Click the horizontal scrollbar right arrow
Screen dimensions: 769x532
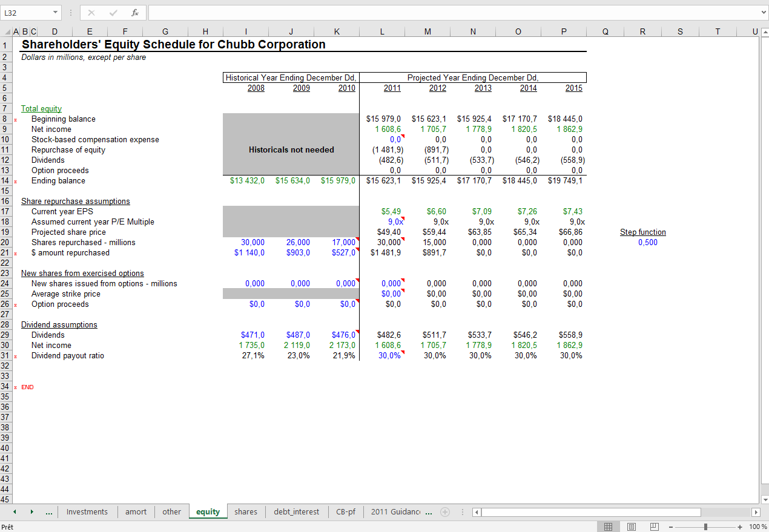tap(755, 512)
